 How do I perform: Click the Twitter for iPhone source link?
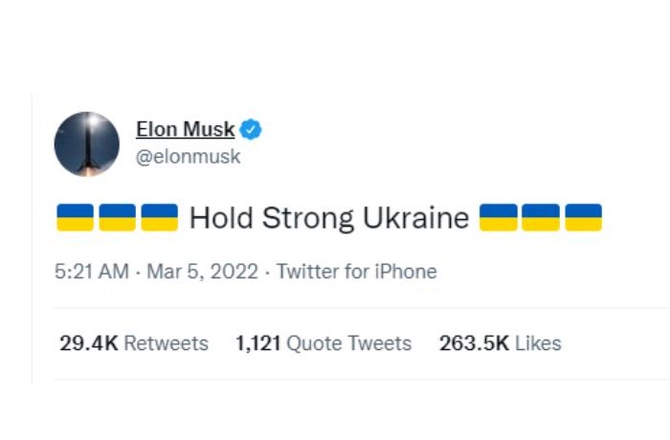(357, 272)
